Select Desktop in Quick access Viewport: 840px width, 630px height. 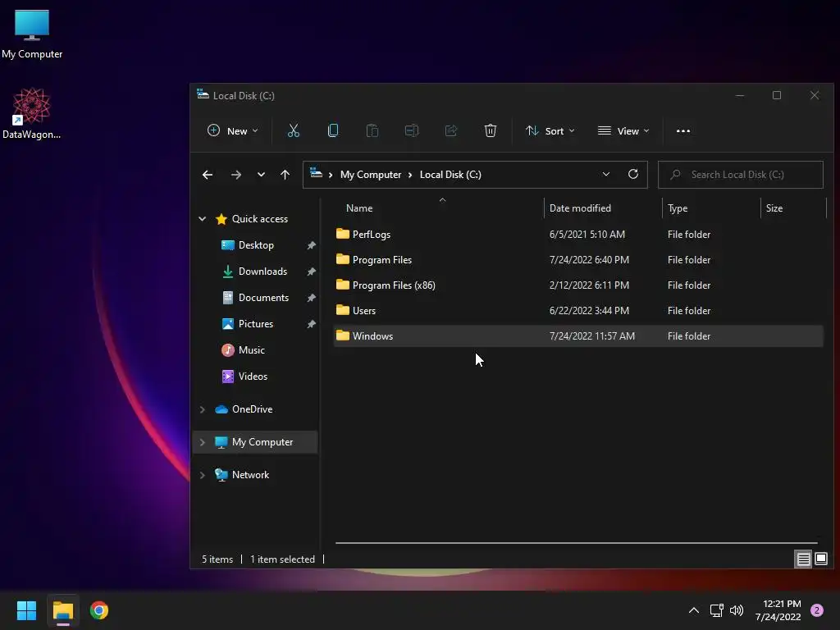click(256, 245)
